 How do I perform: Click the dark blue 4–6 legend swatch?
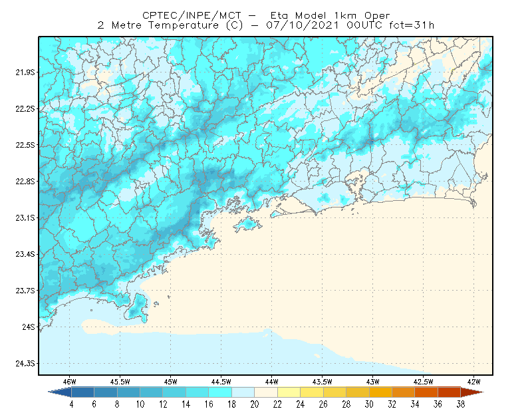click(82, 392)
